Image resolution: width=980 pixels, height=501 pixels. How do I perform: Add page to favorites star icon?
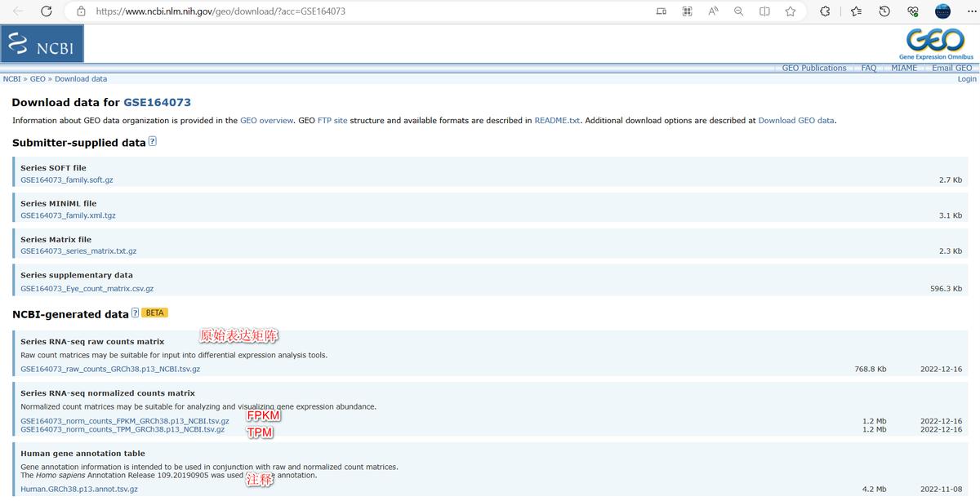click(791, 11)
